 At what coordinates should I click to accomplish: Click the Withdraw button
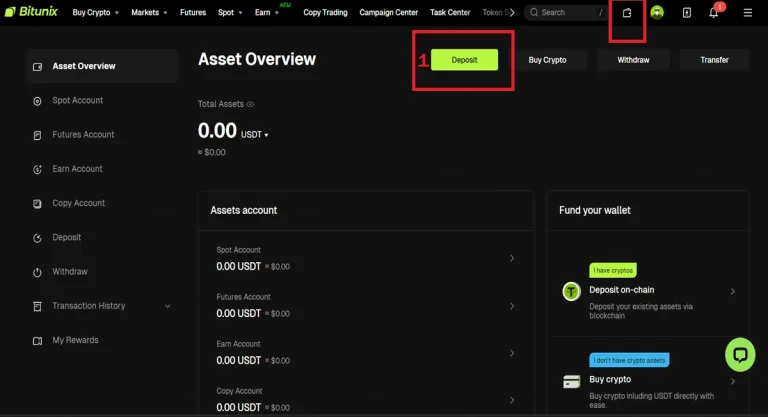[633, 60]
